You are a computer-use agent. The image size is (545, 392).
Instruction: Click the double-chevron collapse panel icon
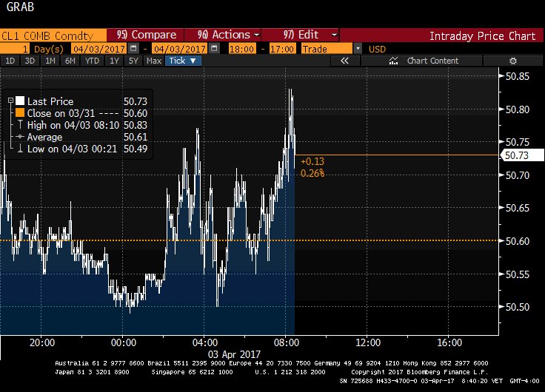pyautogui.click(x=344, y=61)
